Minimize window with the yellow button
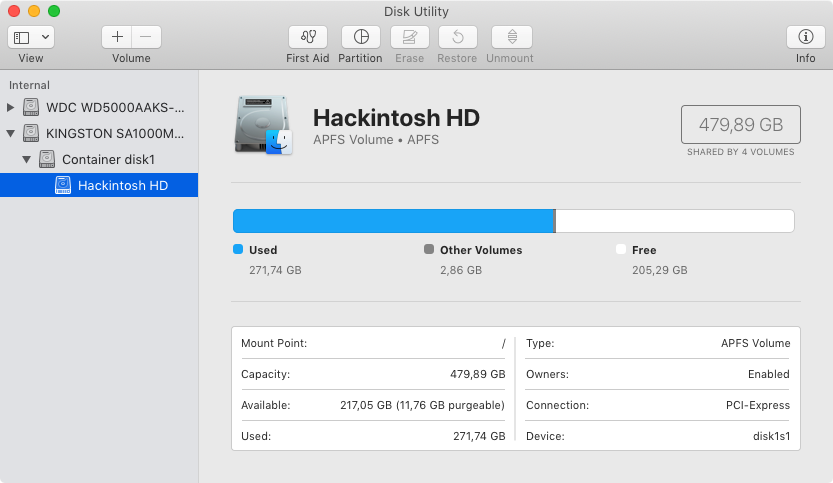 [34, 11]
